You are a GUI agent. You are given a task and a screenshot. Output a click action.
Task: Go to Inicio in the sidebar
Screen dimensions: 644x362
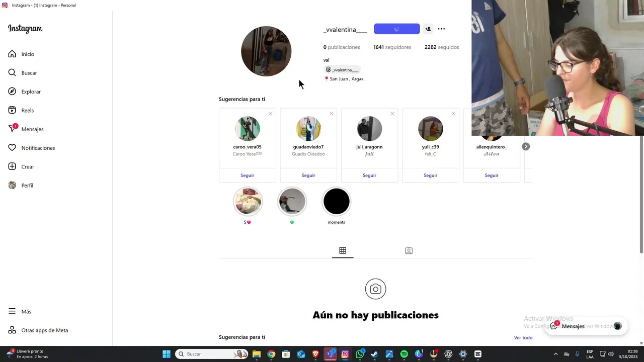tap(21, 54)
